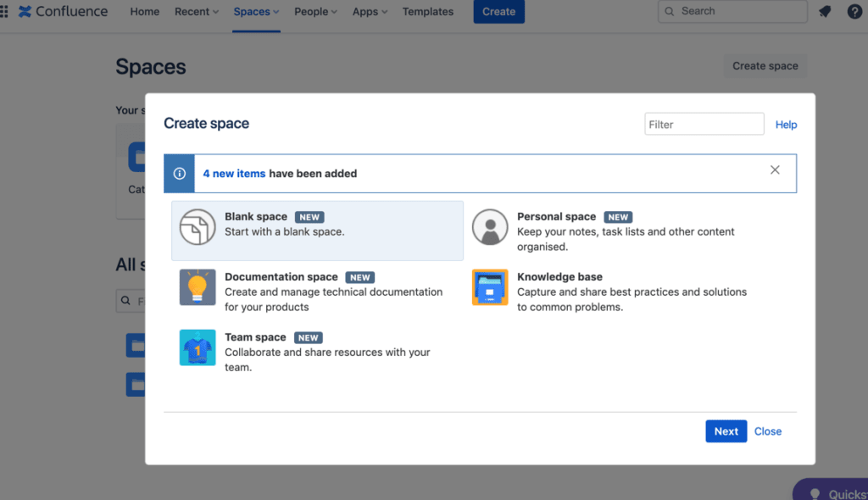Follow the '4 new items' link
Image resolution: width=868 pixels, height=500 pixels.
[x=234, y=174]
